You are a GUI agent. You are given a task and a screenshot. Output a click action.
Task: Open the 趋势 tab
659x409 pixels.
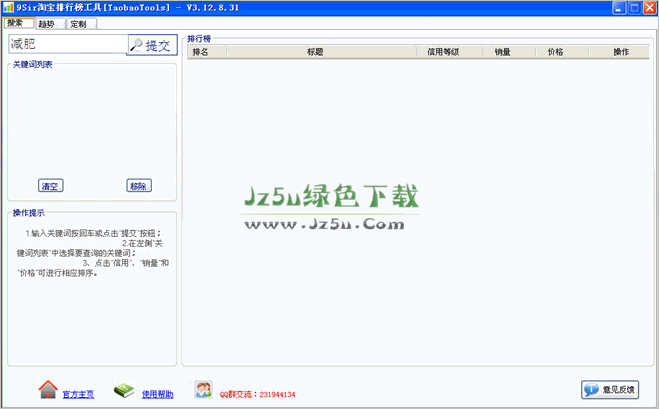(50, 24)
